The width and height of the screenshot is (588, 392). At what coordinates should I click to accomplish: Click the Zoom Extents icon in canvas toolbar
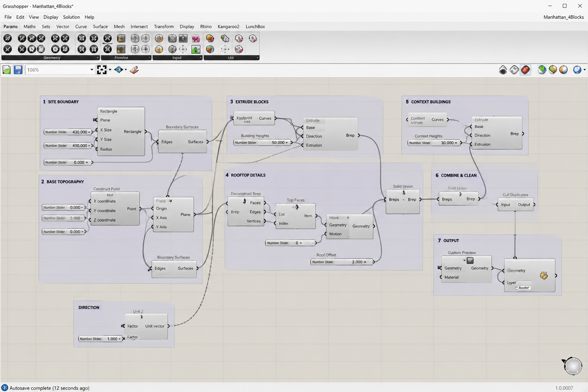coord(102,70)
